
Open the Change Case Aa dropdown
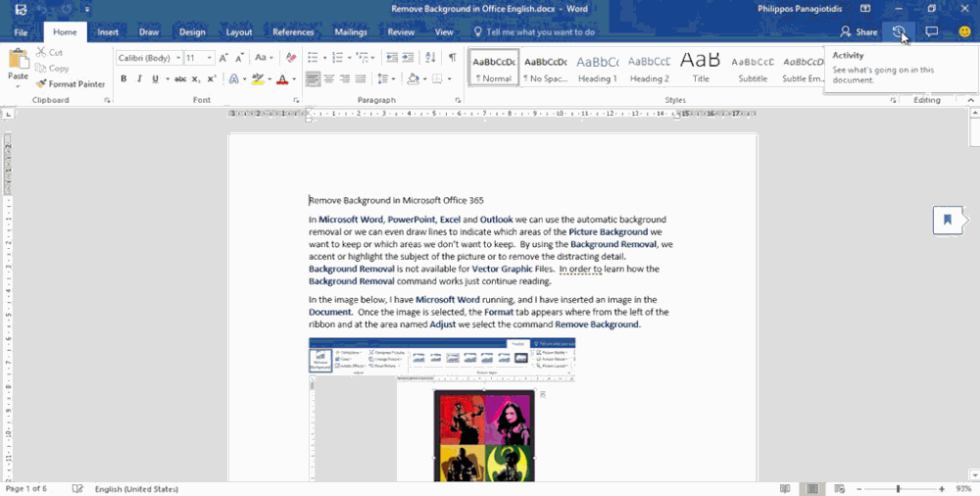(x=264, y=58)
